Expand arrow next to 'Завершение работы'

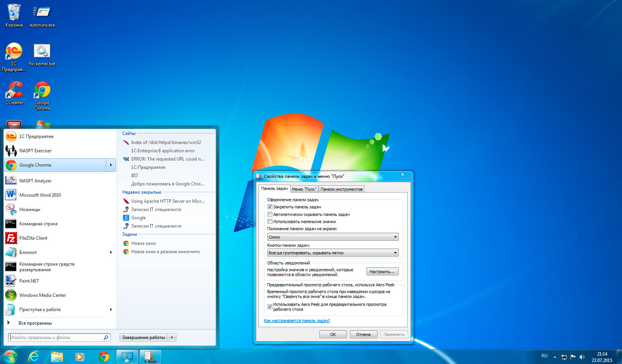click(x=173, y=337)
